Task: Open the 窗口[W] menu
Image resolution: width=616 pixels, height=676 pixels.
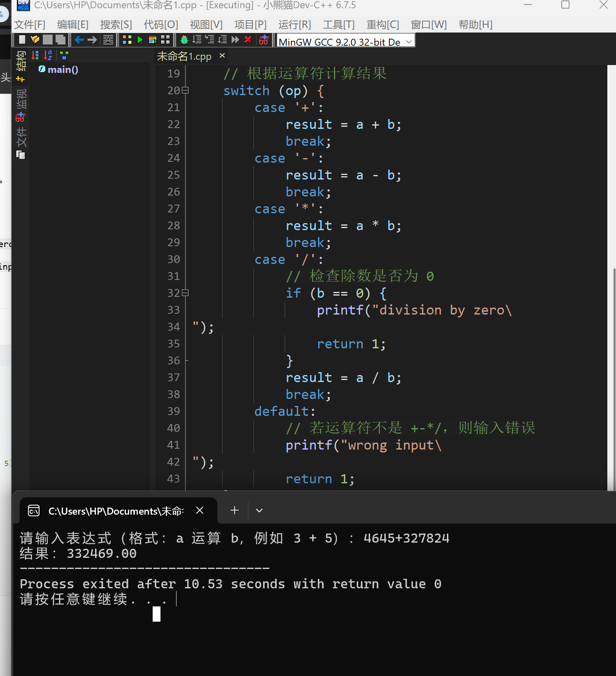Action: point(429,25)
